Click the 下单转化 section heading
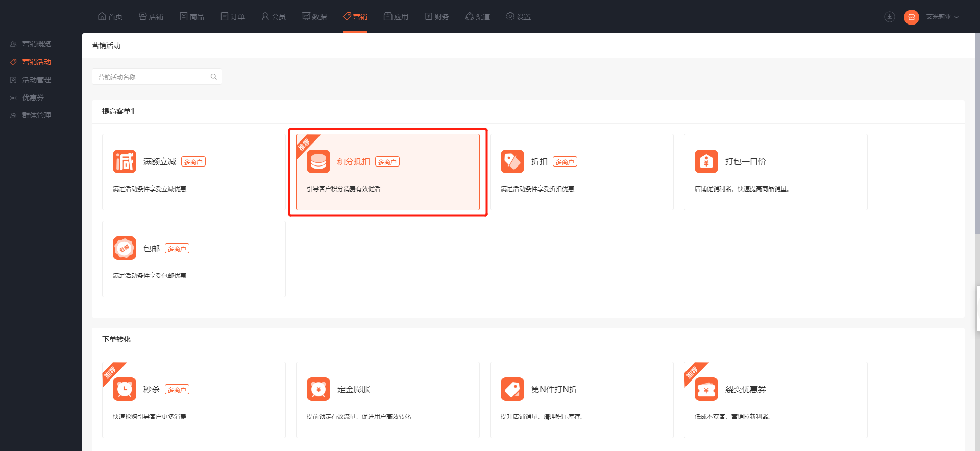Screen dimensions: 980x451 click(116, 339)
